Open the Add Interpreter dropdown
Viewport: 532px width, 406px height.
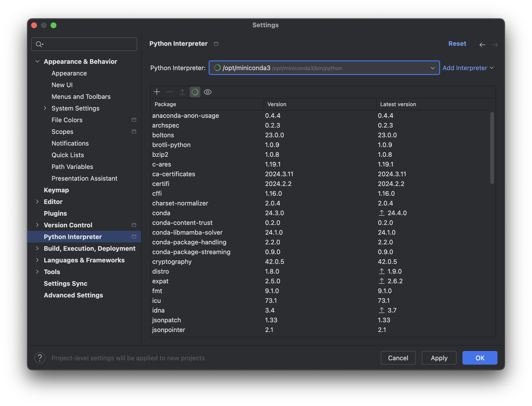tap(468, 68)
